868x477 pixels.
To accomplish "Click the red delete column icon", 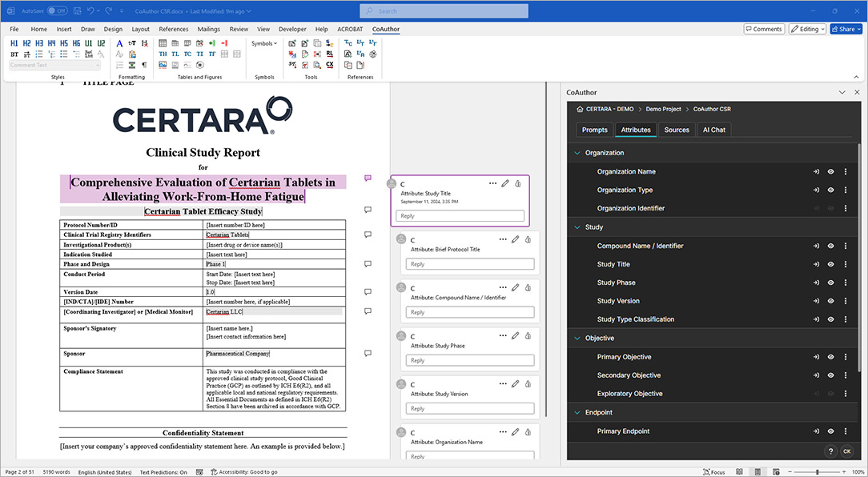I will click(224, 43).
